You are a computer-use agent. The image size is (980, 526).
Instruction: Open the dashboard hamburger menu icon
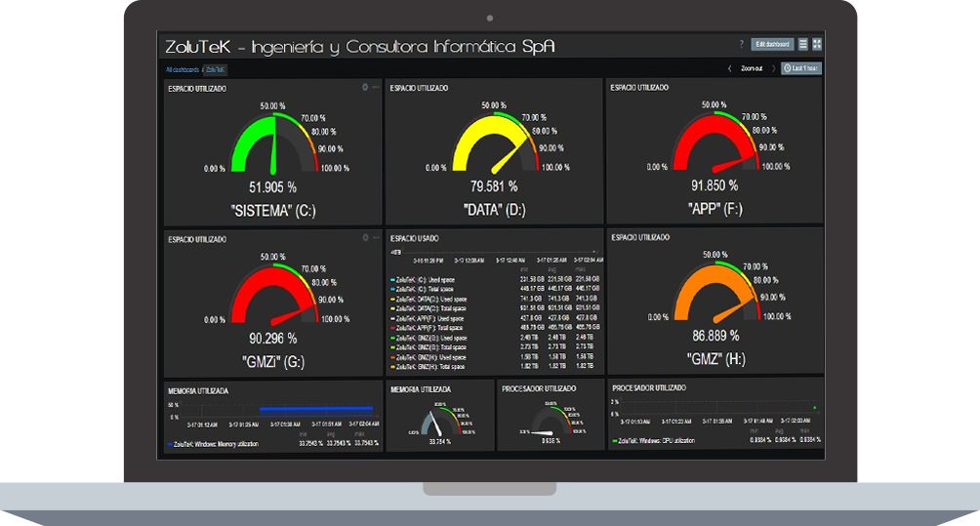(x=802, y=44)
